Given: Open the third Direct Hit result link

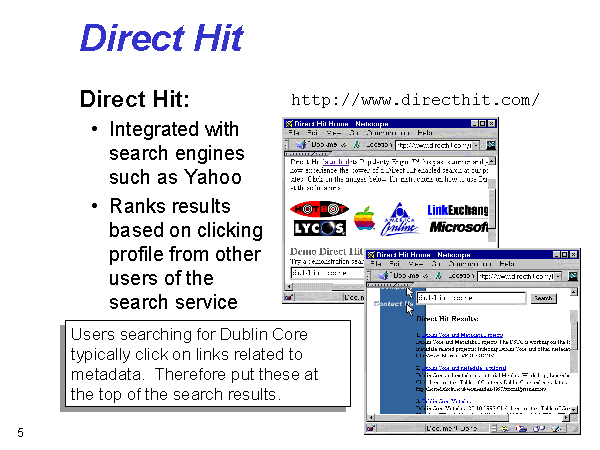Looking at the screenshot, I should (x=446, y=401).
